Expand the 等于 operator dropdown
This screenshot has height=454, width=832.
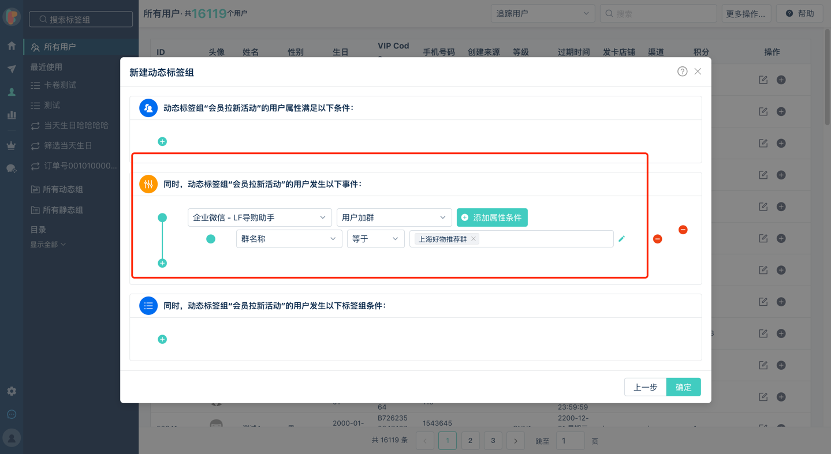click(x=374, y=239)
